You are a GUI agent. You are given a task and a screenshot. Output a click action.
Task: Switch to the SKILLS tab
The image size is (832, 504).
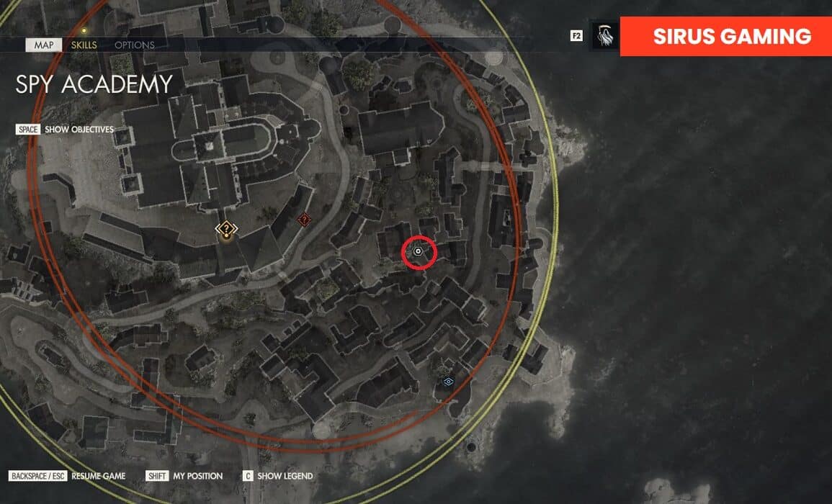click(84, 45)
